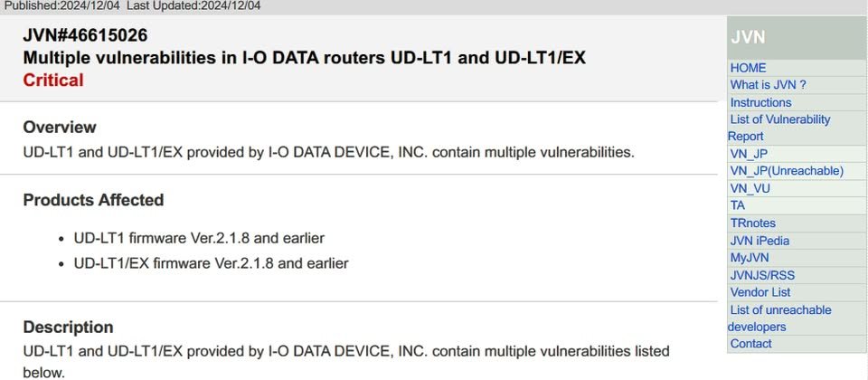The height and width of the screenshot is (380, 868).
Task: Select the VN_JP sidebar link
Action: pos(749,154)
